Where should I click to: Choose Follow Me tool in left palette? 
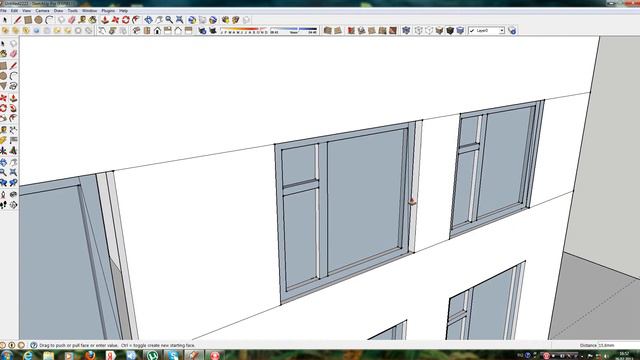coord(13,108)
